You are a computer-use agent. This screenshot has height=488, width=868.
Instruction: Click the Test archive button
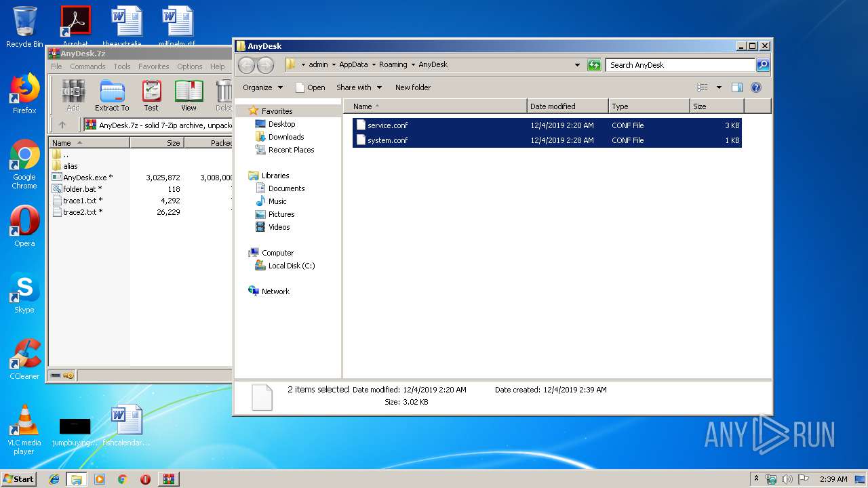(x=151, y=95)
